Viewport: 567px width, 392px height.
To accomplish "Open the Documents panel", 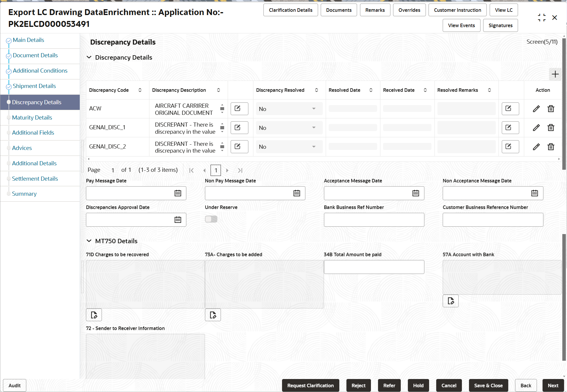I will click(339, 10).
